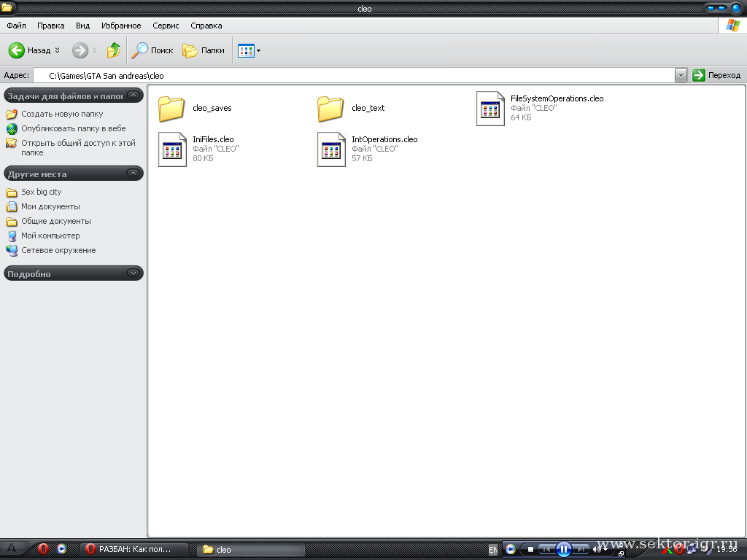Image resolution: width=747 pixels, height=560 pixels.
Task: Click the cleo_saves folder name
Action: 212,108
